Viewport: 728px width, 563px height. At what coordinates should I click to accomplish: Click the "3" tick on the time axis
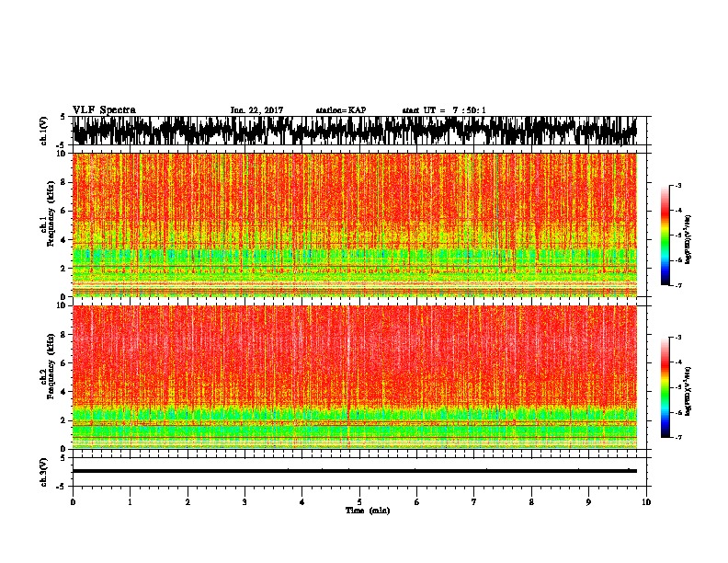tap(245, 502)
